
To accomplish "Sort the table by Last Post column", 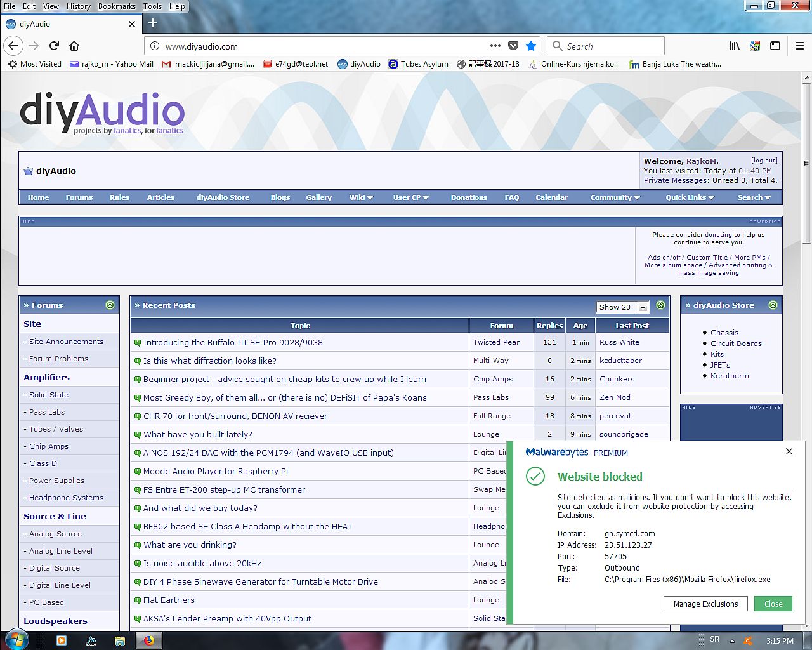I will 632,326.
